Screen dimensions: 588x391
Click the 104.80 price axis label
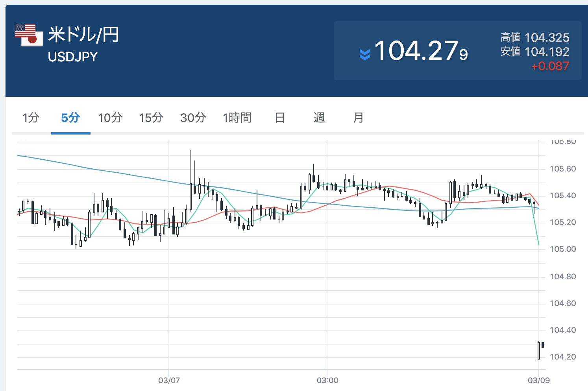pos(563,277)
